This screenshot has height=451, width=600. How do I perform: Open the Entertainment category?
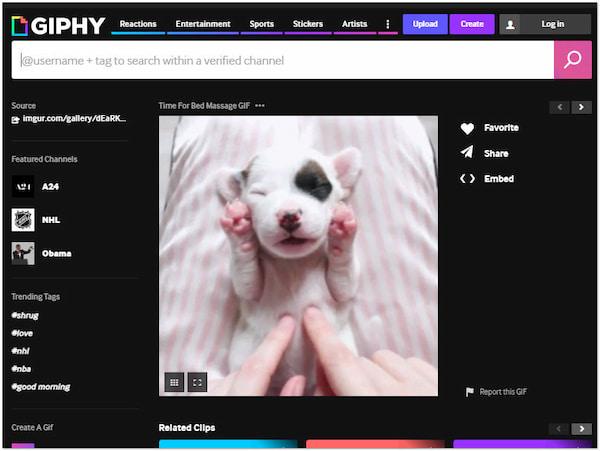(x=203, y=24)
